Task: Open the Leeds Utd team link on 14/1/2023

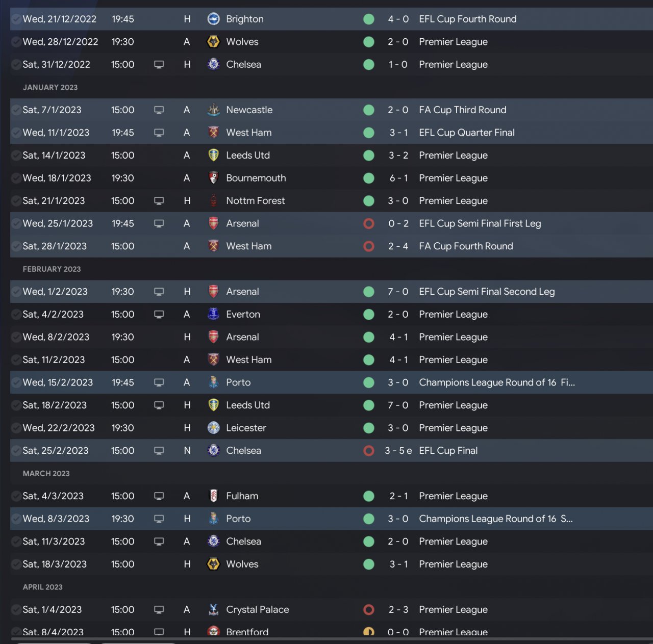Action: coord(248,155)
